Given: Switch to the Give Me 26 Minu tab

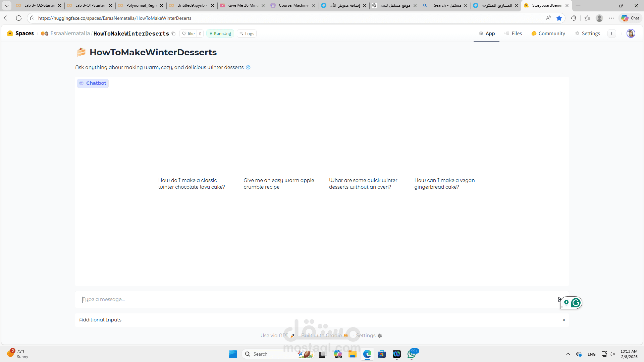Looking at the screenshot, I should pos(243,5).
